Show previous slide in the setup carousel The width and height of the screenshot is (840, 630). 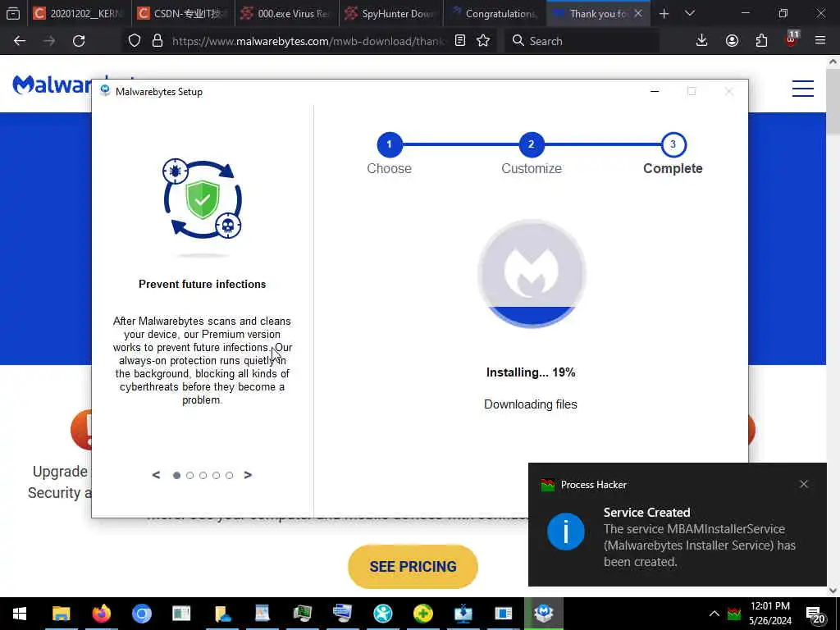click(156, 475)
